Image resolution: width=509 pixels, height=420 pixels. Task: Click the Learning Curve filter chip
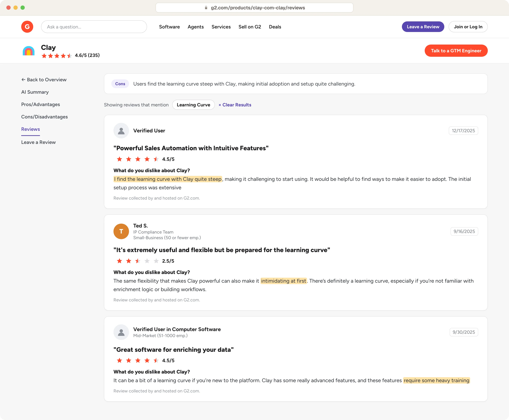point(193,105)
